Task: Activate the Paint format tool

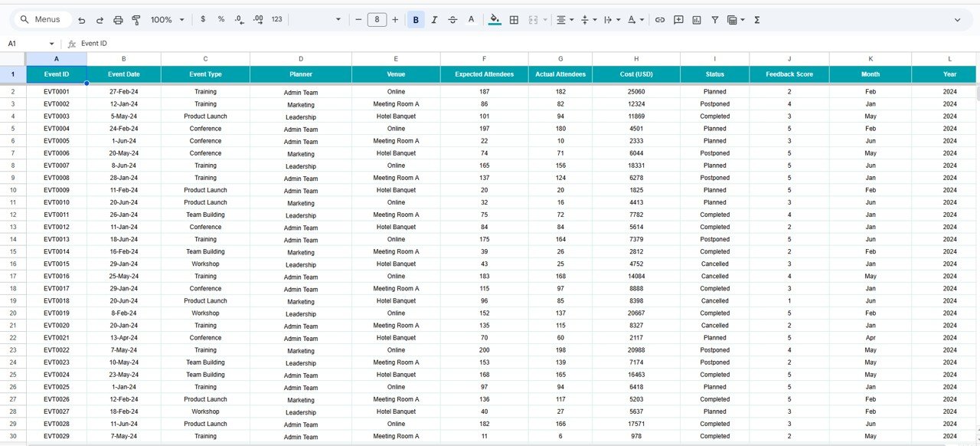Action: [136, 19]
